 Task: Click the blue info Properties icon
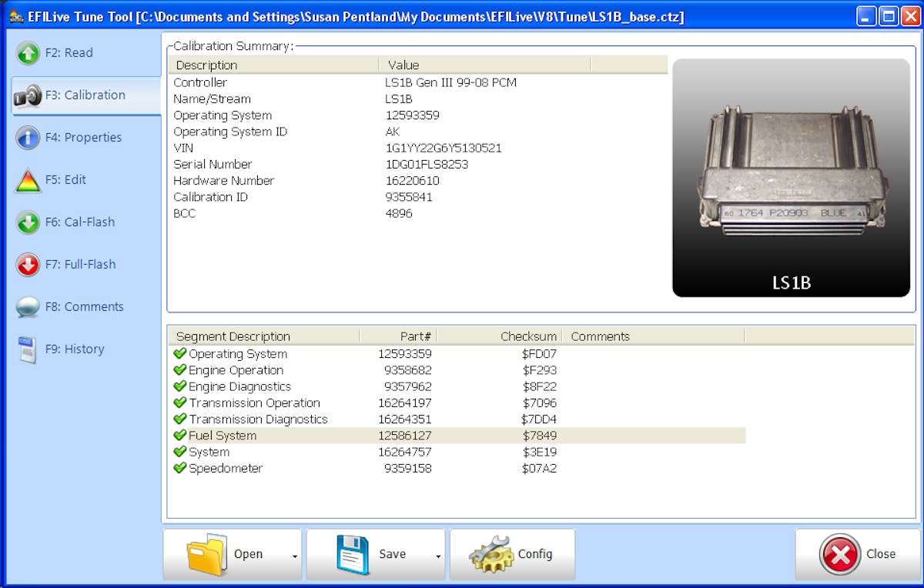point(28,138)
